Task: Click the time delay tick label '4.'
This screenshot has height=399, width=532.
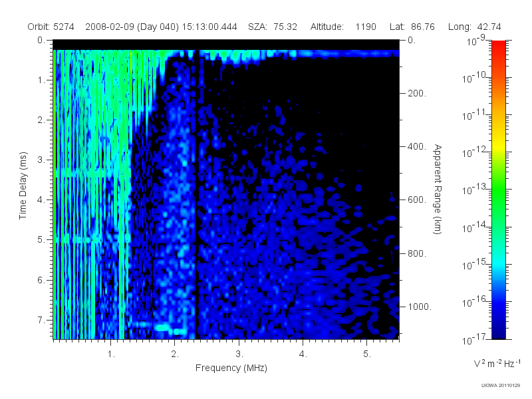Action: [41, 200]
